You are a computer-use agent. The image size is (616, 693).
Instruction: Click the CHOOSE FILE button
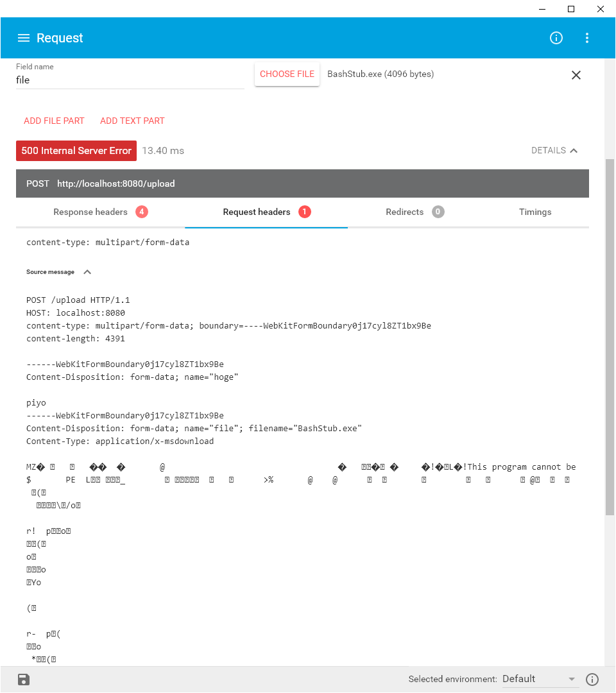[287, 74]
